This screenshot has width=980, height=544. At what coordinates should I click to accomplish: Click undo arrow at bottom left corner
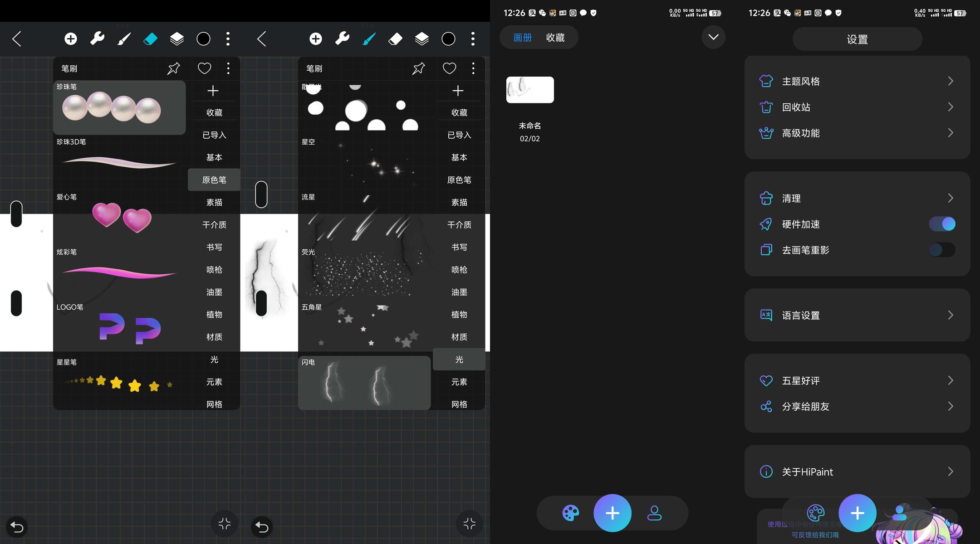coord(17,527)
